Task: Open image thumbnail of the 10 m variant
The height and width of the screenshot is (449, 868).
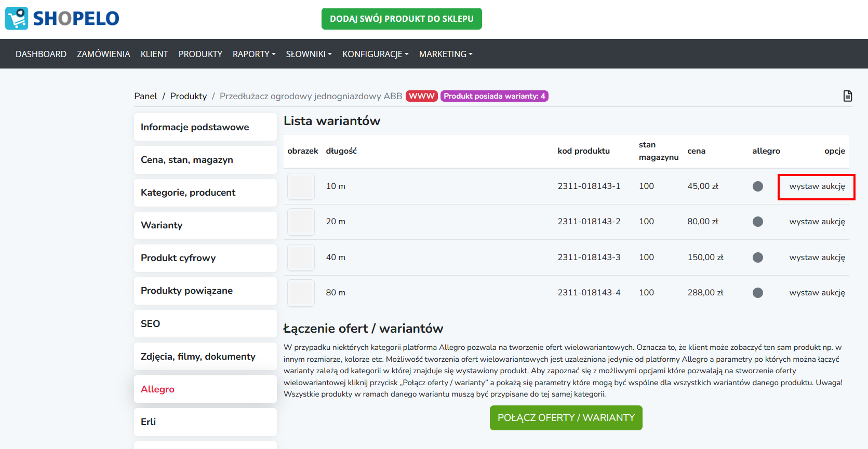Action: pos(301,186)
